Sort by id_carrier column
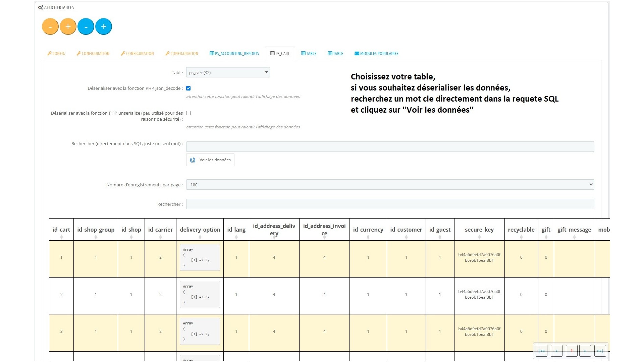The image size is (644, 362). [160, 230]
